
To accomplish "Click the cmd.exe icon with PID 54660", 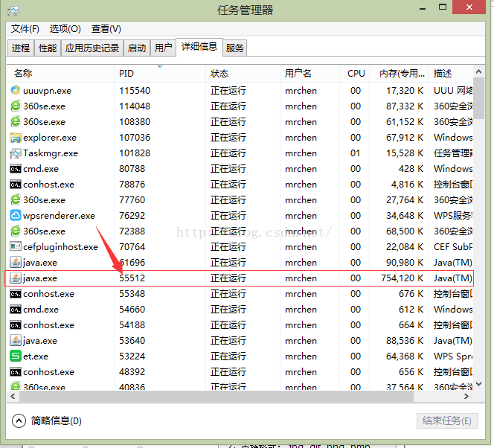I will coord(16,310).
